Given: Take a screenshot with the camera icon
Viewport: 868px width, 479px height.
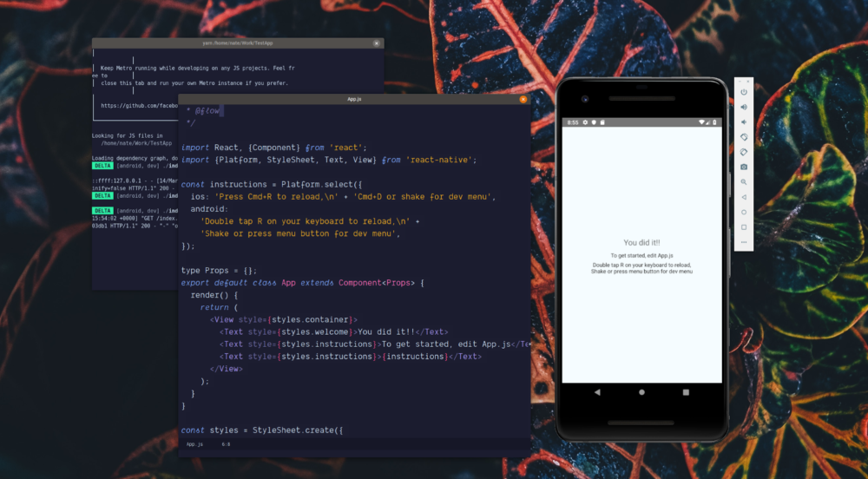Looking at the screenshot, I should pyautogui.click(x=744, y=167).
